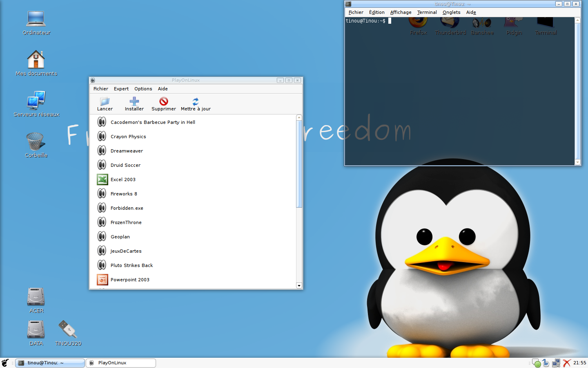Click the PlayOnLinux list scrollbar thumb
Viewport: 588px width, 368px height.
click(299, 164)
